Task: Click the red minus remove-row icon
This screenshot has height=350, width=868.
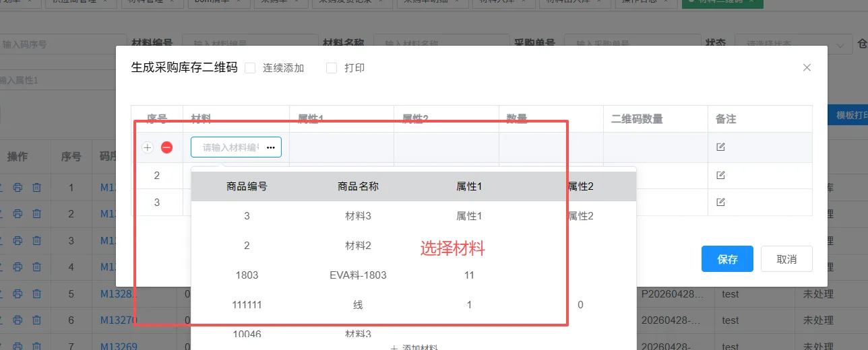Action: [x=166, y=147]
